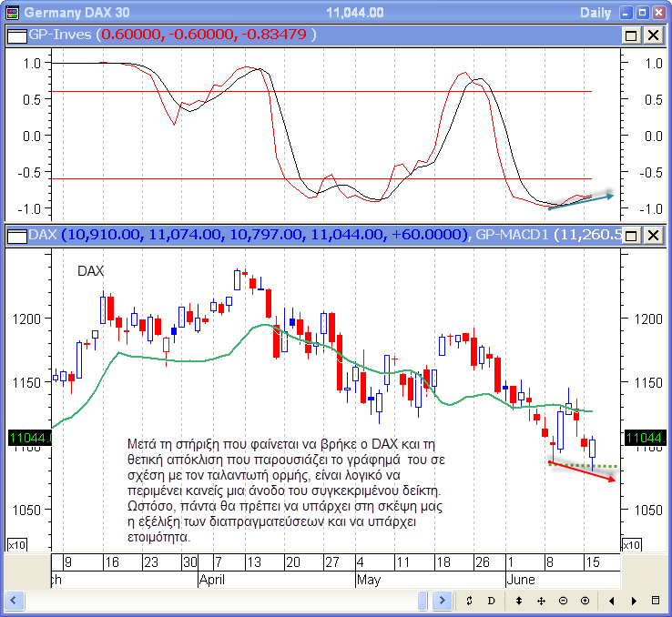Click date 26 on the time axis
672x617 pixels.
tap(482, 562)
